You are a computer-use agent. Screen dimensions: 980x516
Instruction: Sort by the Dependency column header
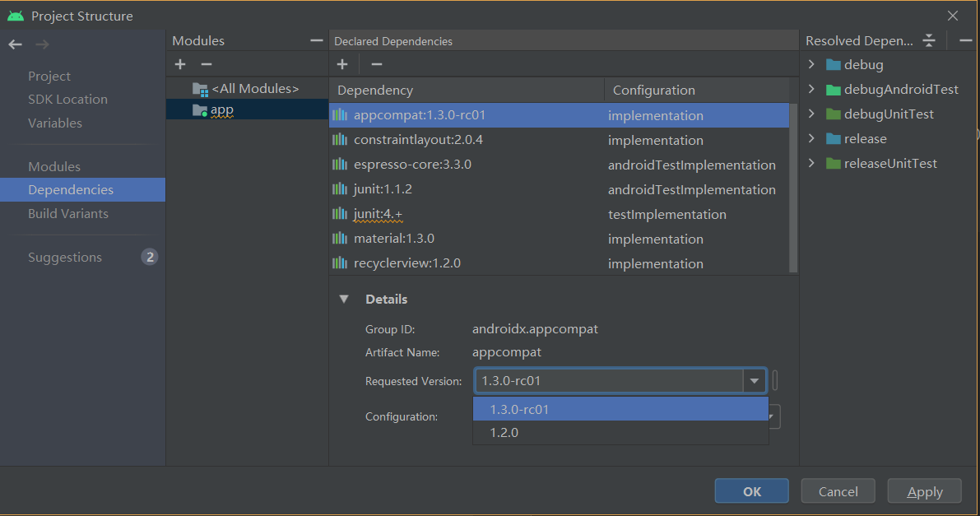[x=467, y=90]
